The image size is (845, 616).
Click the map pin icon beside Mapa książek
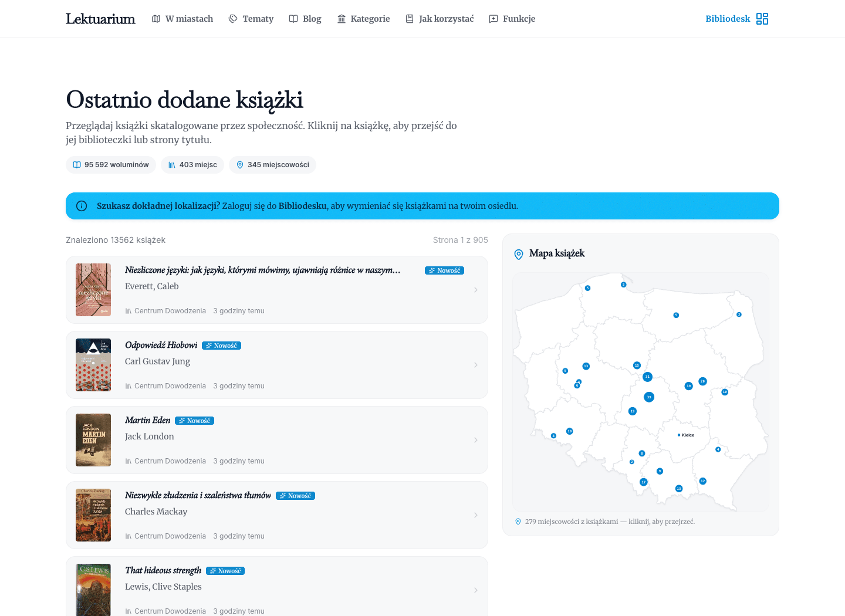click(519, 254)
